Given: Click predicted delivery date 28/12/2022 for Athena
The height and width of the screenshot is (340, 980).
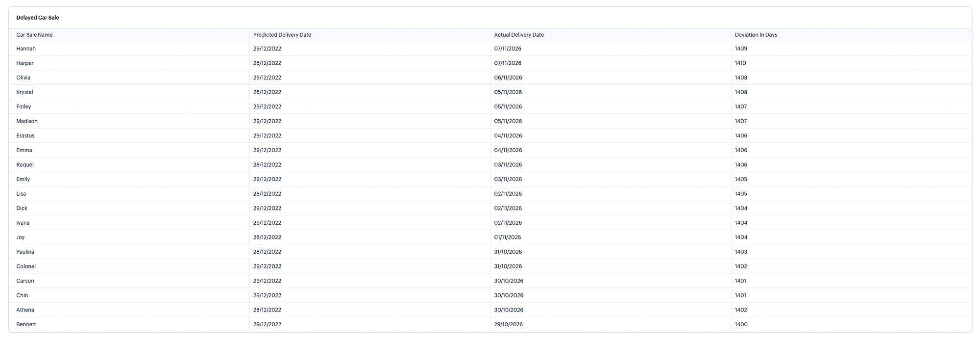Looking at the screenshot, I should (x=267, y=310).
